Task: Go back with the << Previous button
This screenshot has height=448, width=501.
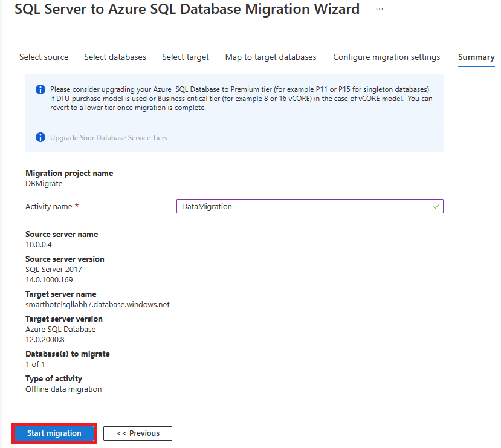Action: 138,433
